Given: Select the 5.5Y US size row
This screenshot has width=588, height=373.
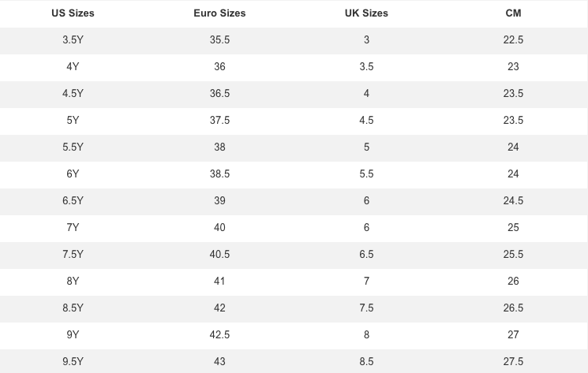Looking at the screenshot, I should (294, 147).
